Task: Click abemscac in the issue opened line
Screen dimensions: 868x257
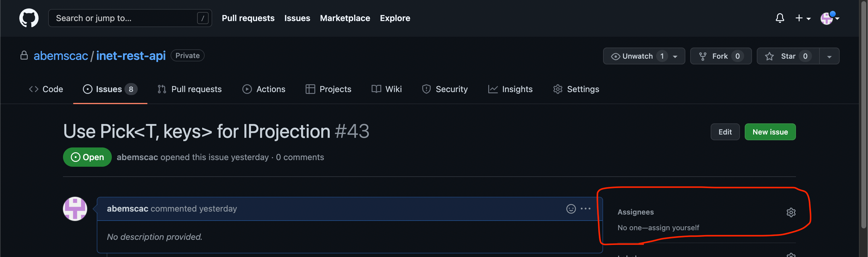Action: [x=137, y=157]
